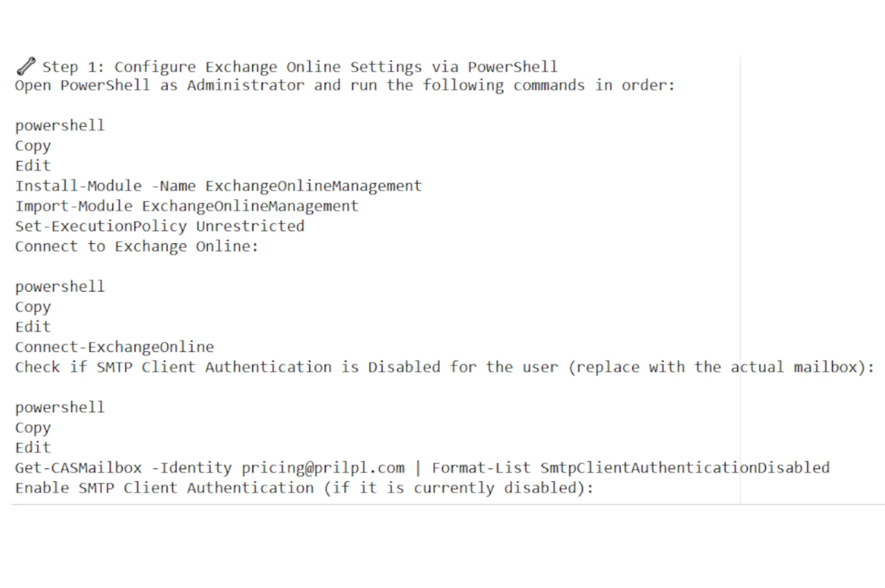Click the second powershell language label
Viewport: 885px width, 588px height.
[60, 287]
